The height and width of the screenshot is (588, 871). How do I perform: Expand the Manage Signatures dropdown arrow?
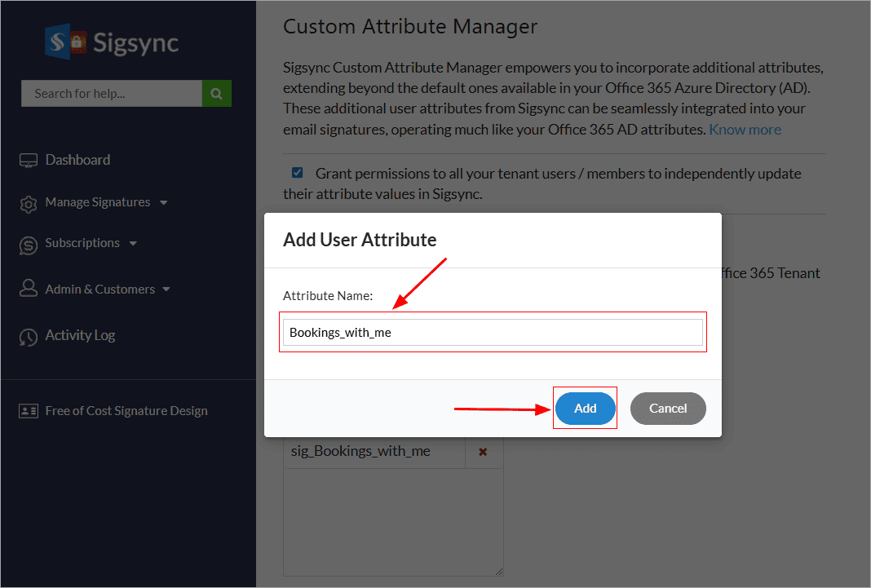coord(163,203)
